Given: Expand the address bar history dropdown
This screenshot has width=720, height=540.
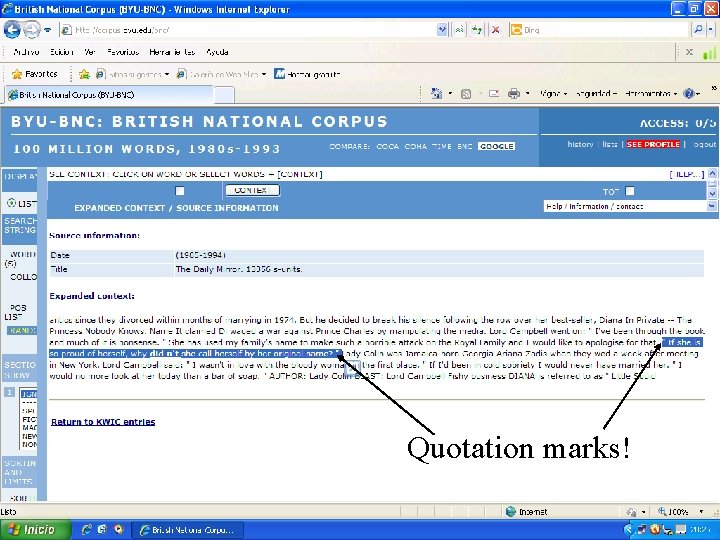Looking at the screenshot, I should 442,30.
